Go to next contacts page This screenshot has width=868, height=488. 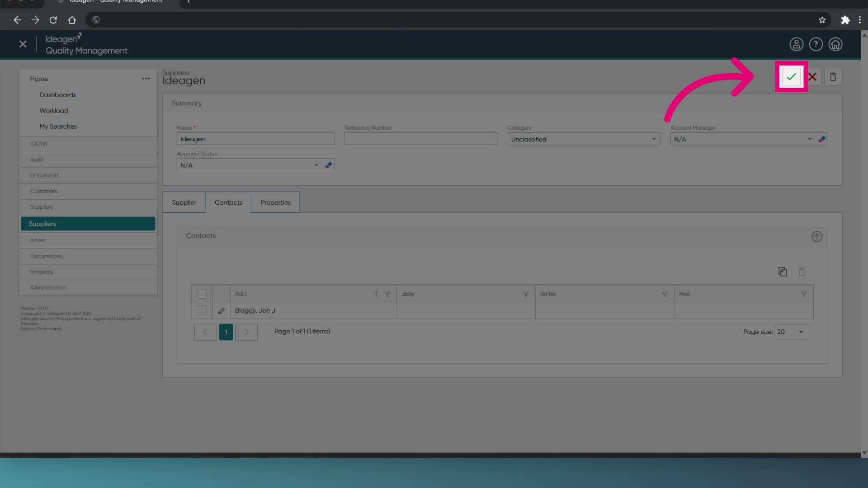(x=246, y=332)
